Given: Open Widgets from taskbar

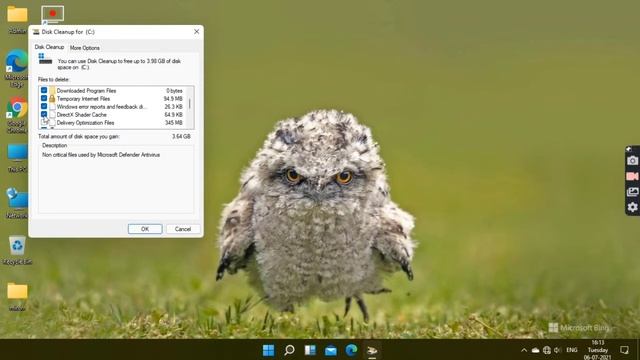Looking at the screenshot, I should click(310, 350).
